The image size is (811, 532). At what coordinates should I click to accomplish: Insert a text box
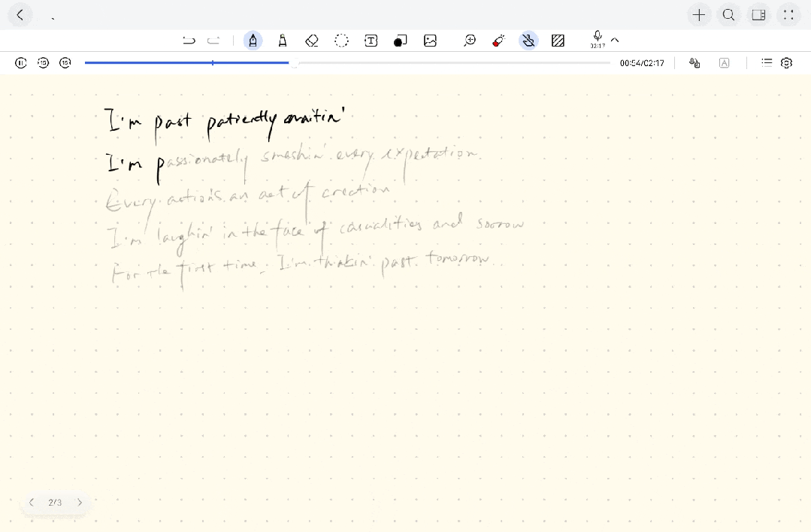371,41
